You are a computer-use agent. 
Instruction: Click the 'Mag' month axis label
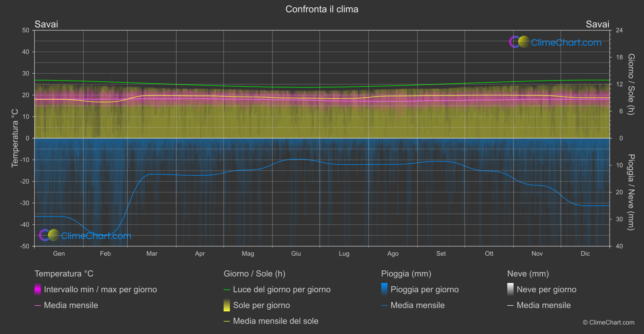pos(248,253)
